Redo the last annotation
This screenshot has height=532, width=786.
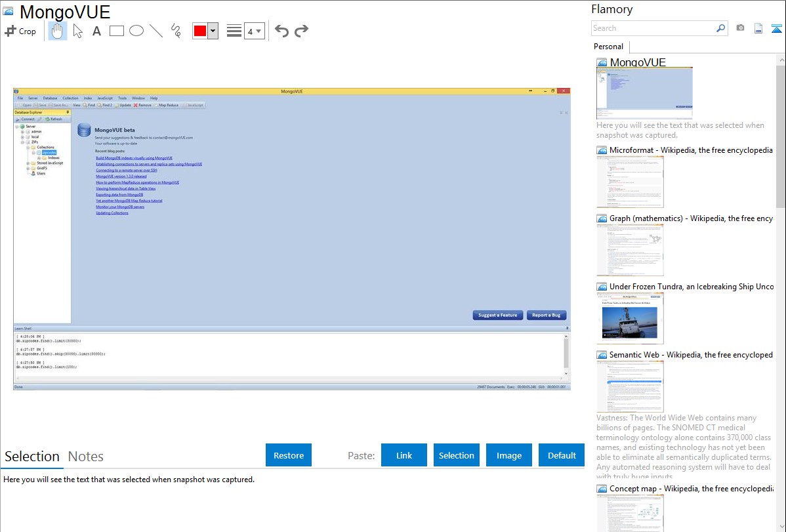click(x=301, y=31)
